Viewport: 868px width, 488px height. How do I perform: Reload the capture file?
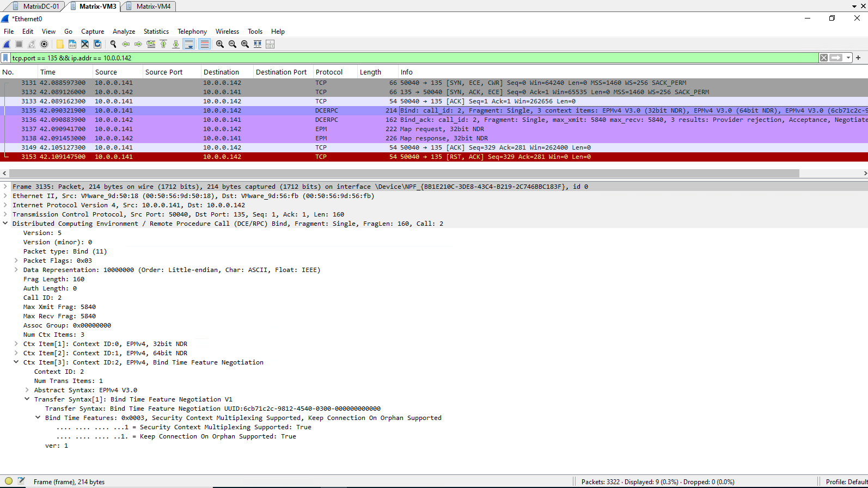pyautogui.click(x=97, y=44)
